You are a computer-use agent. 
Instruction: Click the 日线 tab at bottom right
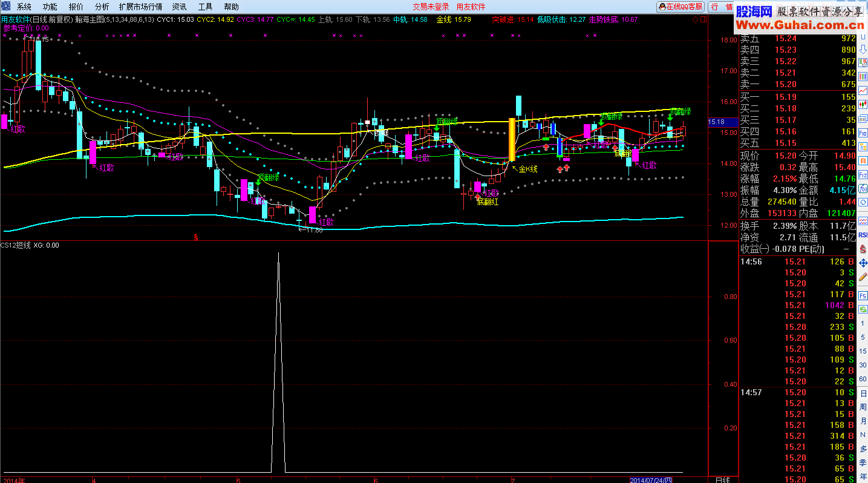pyautogui.click(x=722, y=479)
